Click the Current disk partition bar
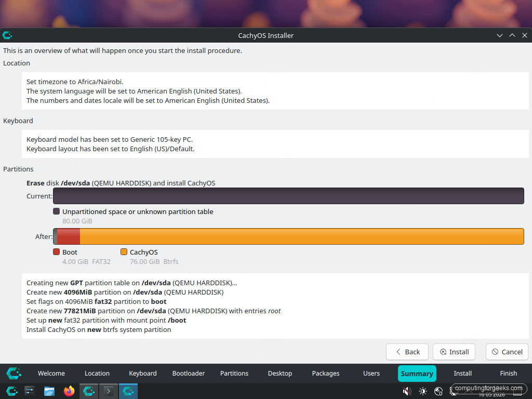 coord(289,196)
